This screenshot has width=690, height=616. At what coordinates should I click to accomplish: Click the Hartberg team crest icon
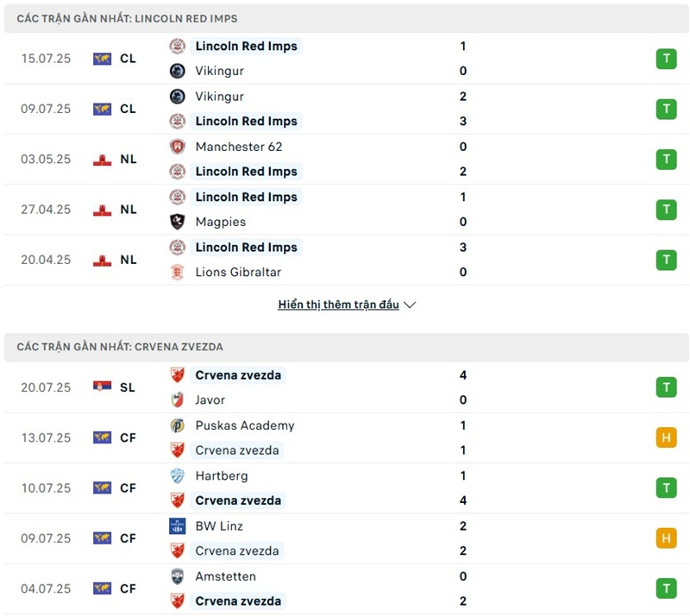coord(178,475)
